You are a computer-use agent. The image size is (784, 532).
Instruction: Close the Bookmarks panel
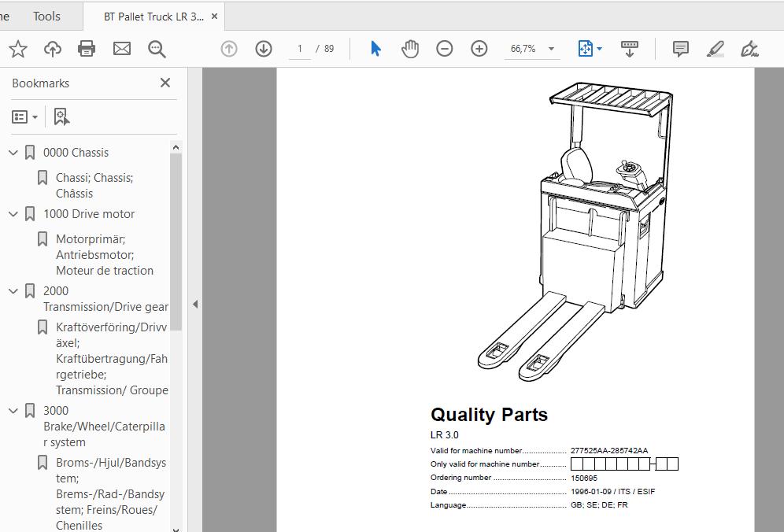pos(165,83)
